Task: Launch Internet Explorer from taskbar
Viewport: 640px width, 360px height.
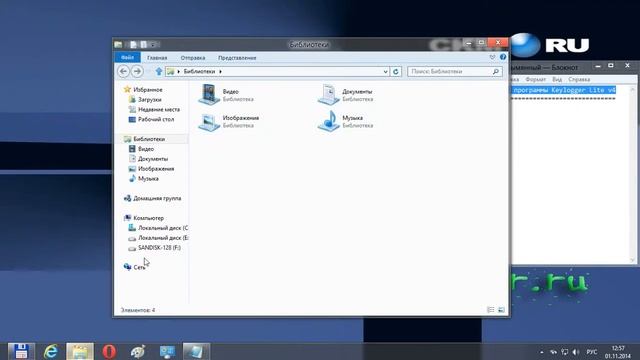Action: click(x=51, y=351)
